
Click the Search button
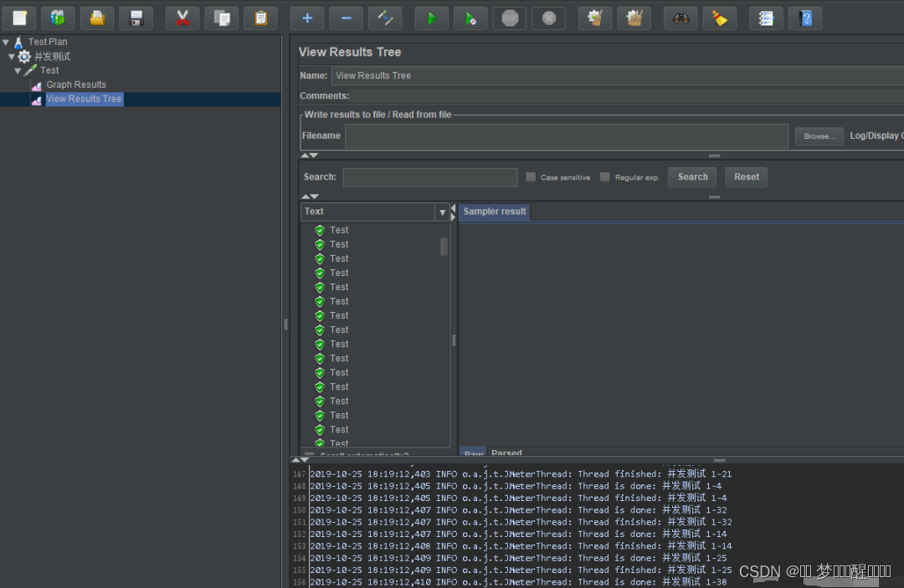point(692,176)
